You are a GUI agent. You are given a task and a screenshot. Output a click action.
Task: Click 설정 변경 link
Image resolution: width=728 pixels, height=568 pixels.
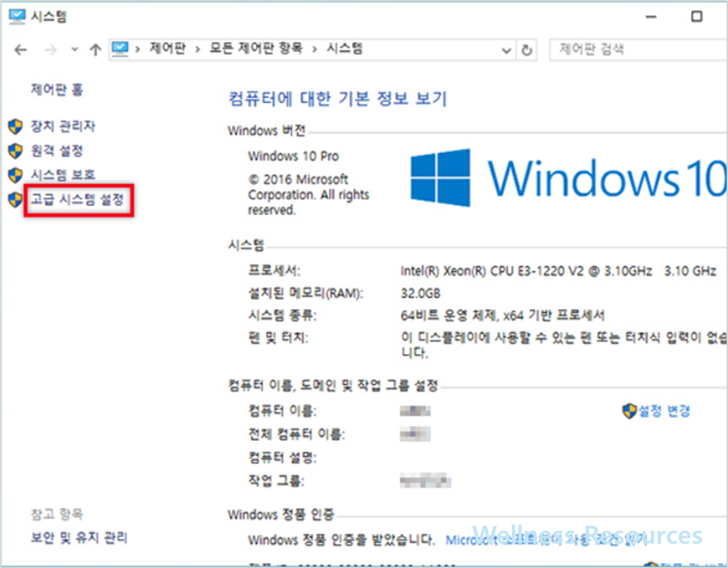point(664,410)
